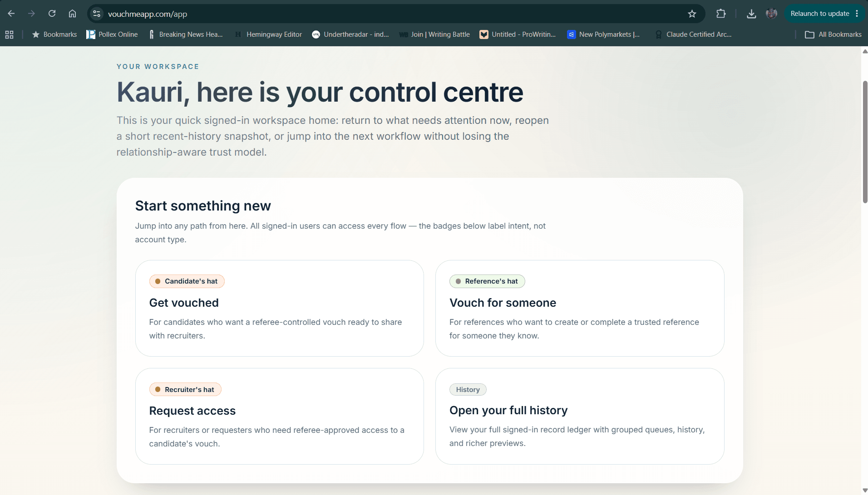Click Relaunch to update button

pyautogui.click(x=819, y=14)
